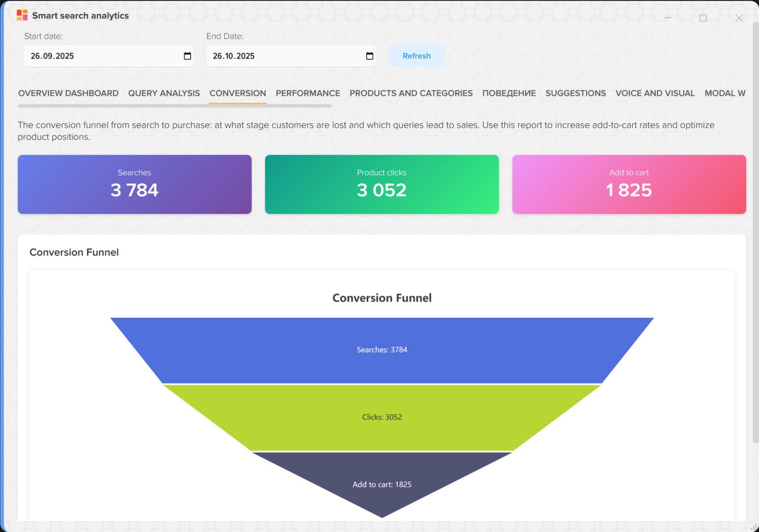Open the Start date calendar picker icon
The width and height of the screenshot is (759, 532).
click(x=187, y=56)
